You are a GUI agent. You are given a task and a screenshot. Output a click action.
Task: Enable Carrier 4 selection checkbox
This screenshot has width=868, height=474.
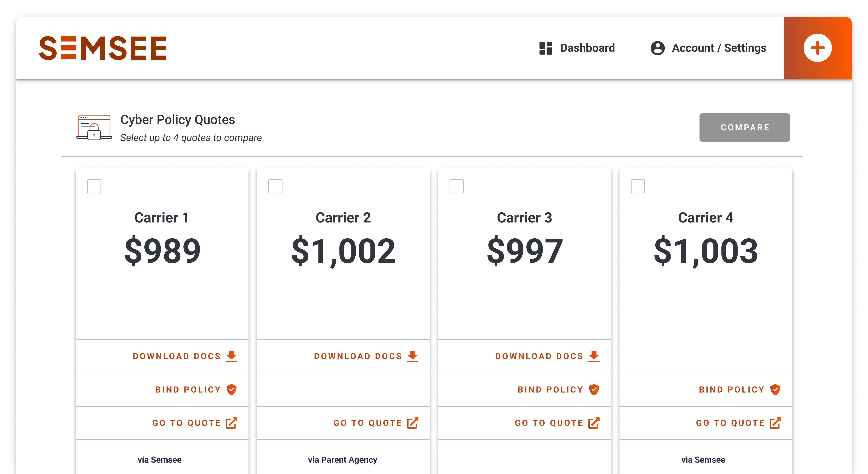click(x=638, y=187)
